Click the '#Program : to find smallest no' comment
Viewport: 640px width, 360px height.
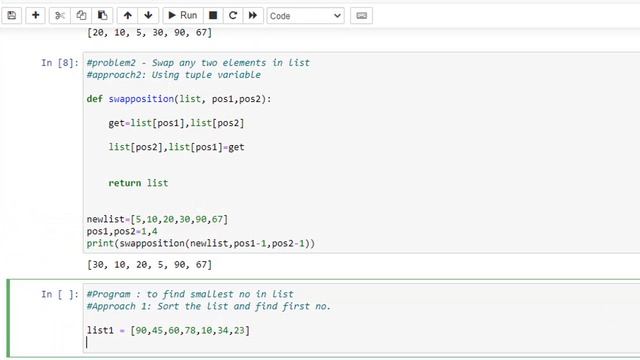point(190,294)
